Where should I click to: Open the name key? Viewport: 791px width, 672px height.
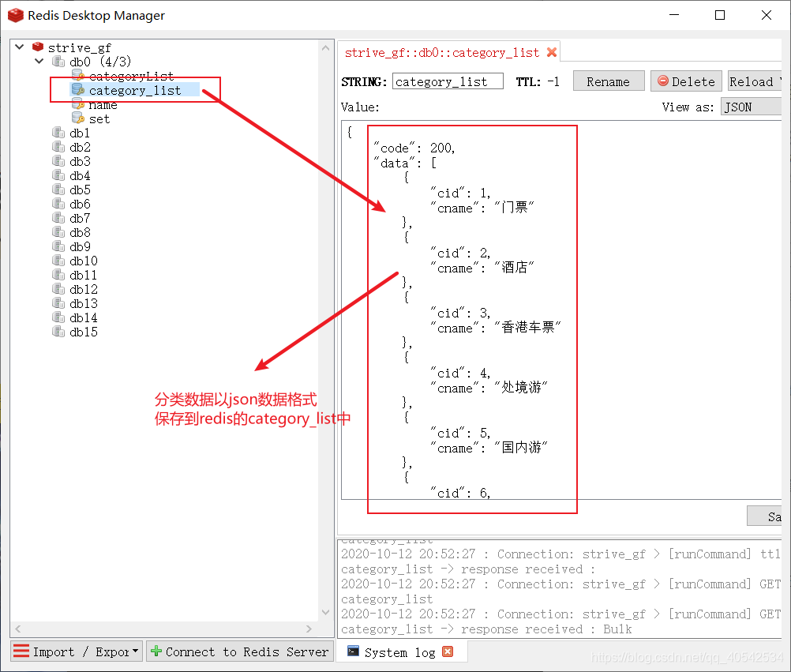tap(103, 104)
